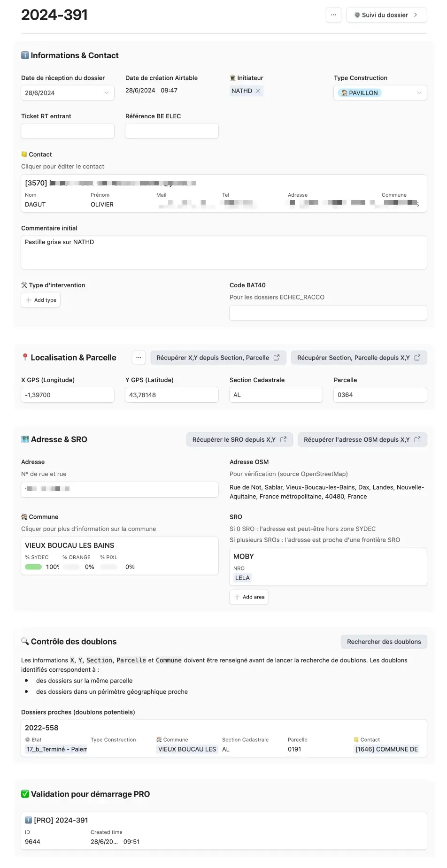This screenshot has width=447, height=868.
Task: Open duplicate dossier 2022-558
Action: [x=224, y=738]
